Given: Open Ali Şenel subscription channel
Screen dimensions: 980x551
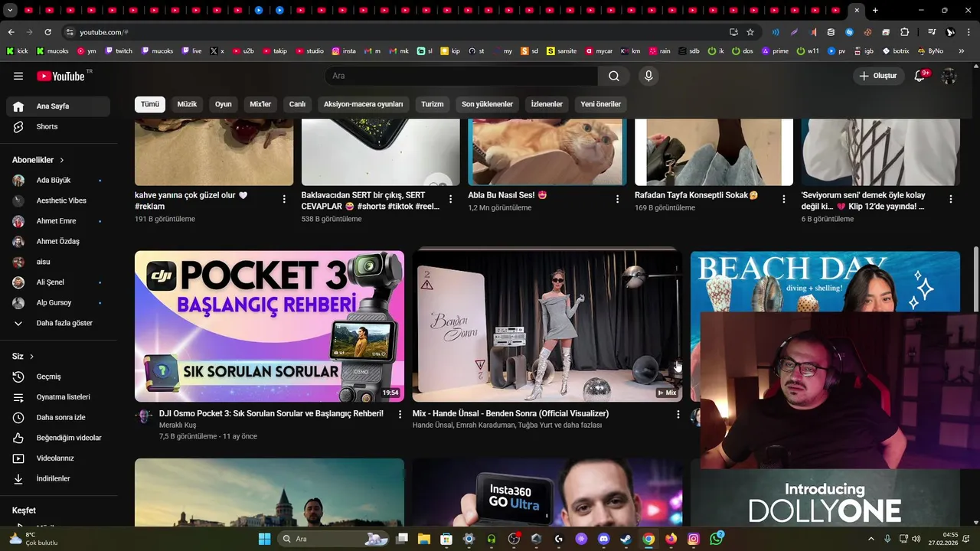Looking at the screenshot, I should pos(58,282).
